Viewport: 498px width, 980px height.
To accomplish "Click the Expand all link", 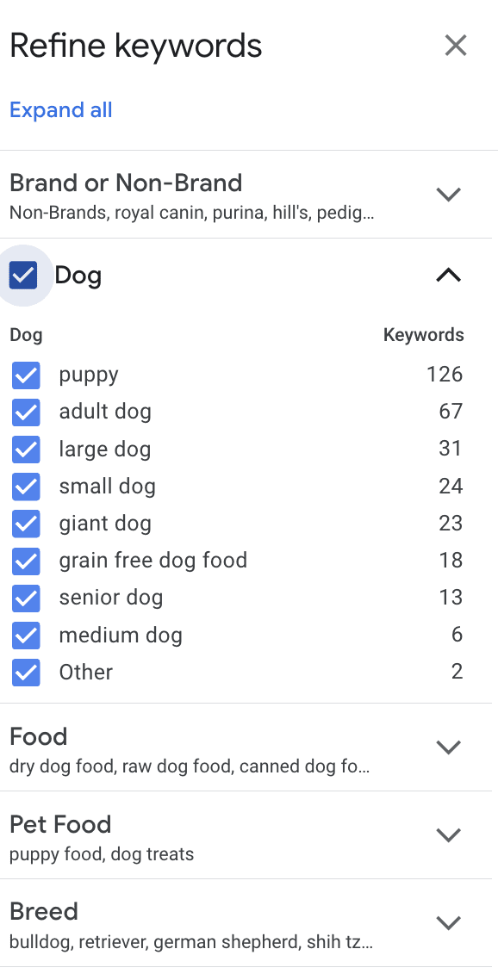I will pyautogui.click(x=60, y=109).
